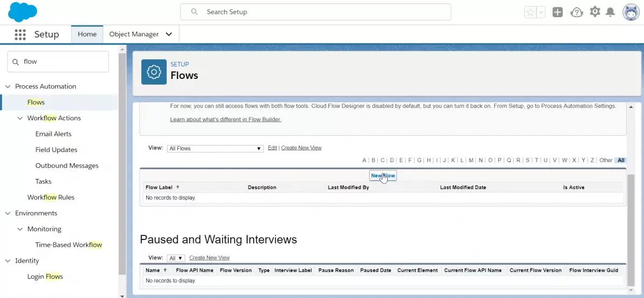Switch to the Object Manager tab
Viewport: 644px width, 298px height.
134,34
